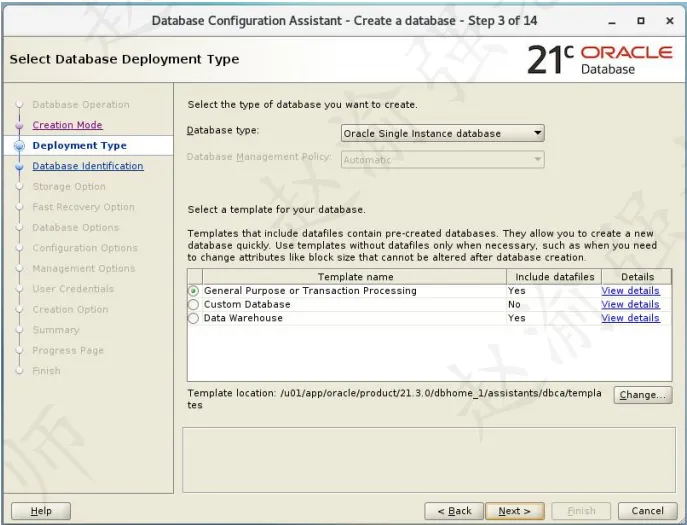Click User Credentials step in sidebar
This screenshot has width=687, height=525.
pos(73,289)
